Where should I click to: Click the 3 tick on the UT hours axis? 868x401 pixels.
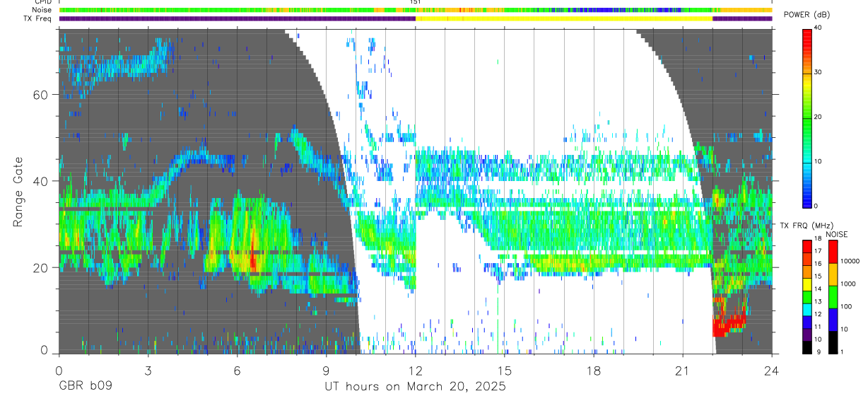(148, 370)
